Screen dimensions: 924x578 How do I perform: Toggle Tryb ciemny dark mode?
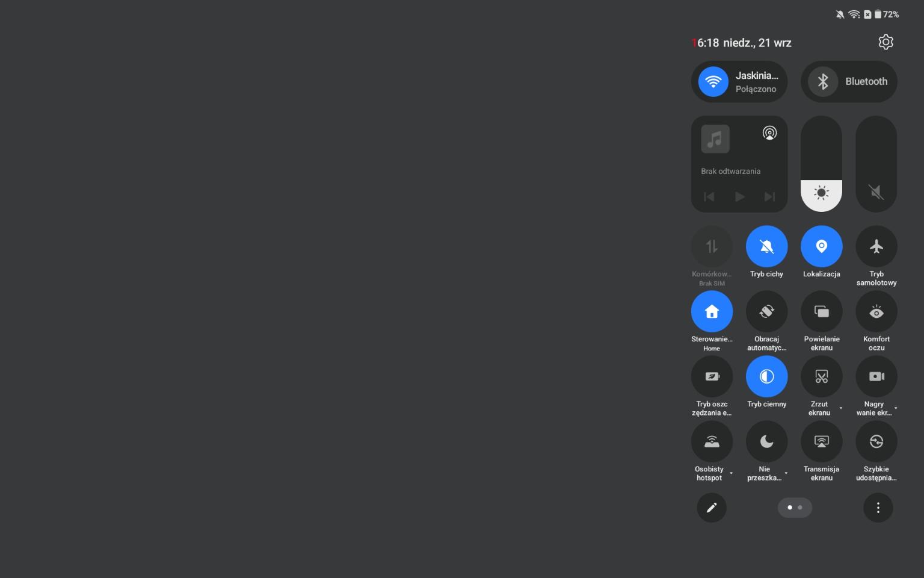point(766,377)
